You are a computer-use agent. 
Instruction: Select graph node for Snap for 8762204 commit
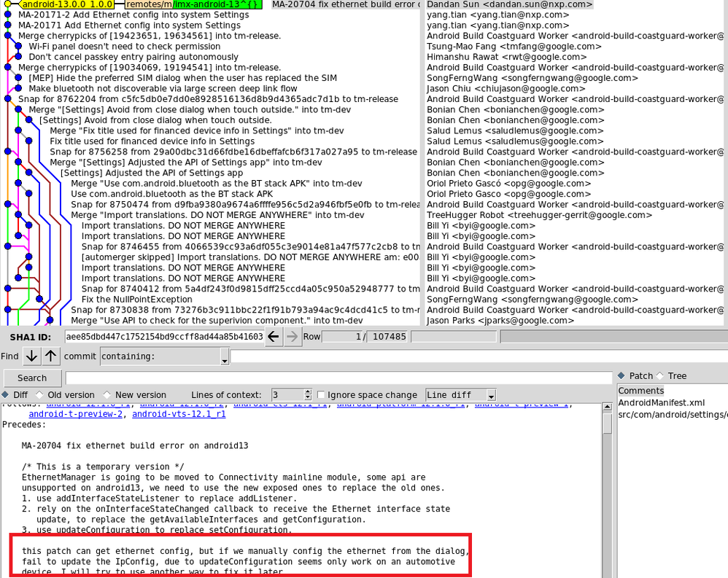click(7, 99)
